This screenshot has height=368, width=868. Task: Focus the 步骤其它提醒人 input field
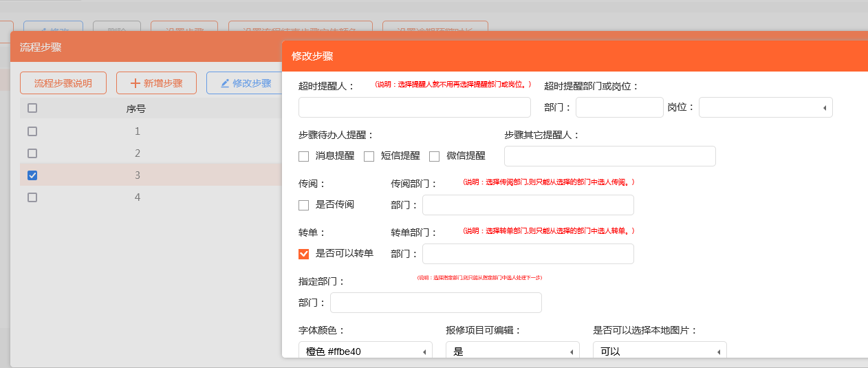(x=609, y=156)
